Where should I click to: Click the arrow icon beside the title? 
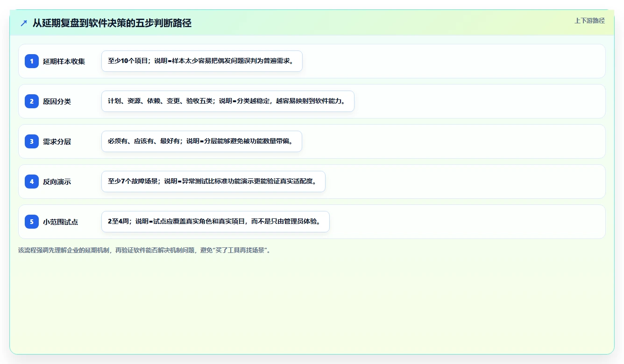point(24,23)
